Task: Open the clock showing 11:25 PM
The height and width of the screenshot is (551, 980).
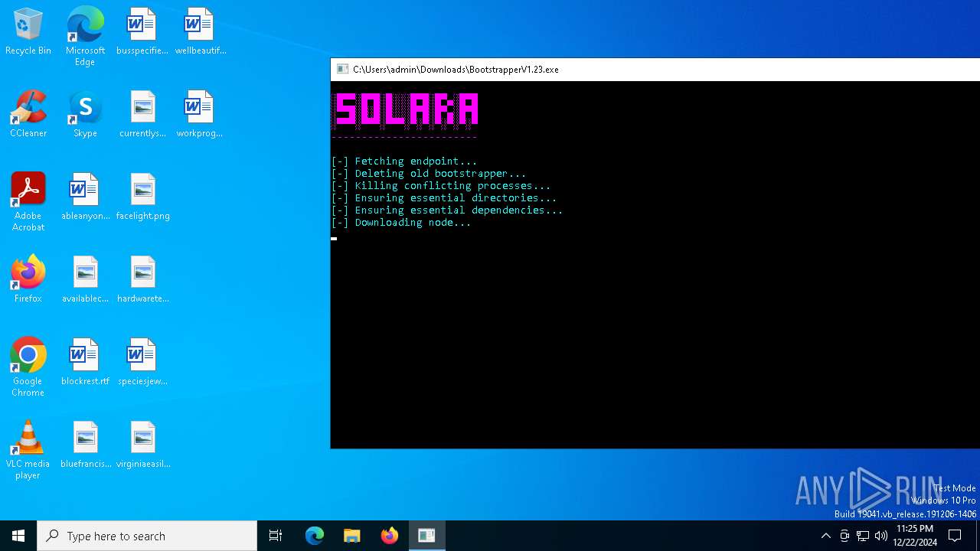Action: point(914,536)
